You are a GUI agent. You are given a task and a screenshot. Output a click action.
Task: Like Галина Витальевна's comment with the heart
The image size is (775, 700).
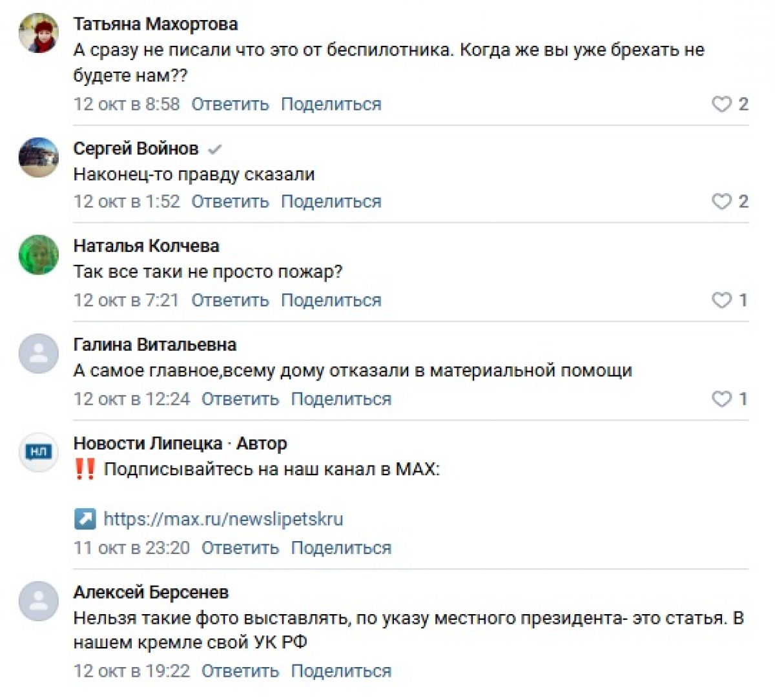click(721, 399)
